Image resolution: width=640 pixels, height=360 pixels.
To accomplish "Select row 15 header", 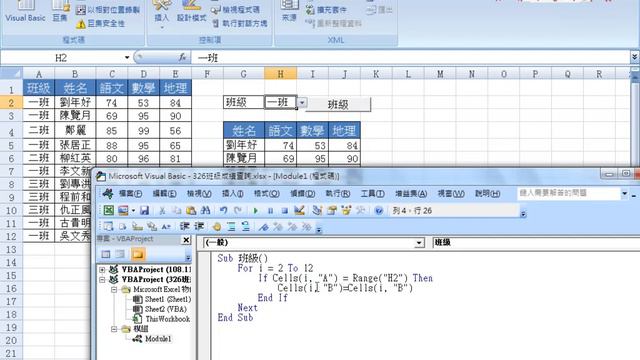I will 11,276.
